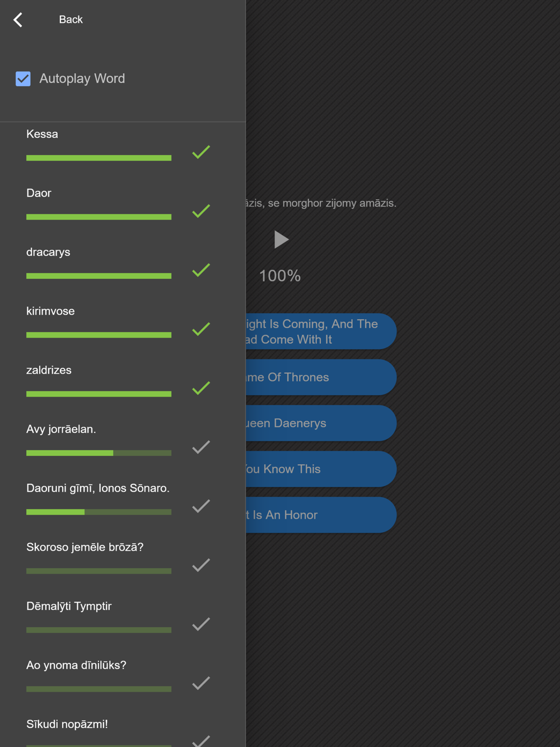Click the gray checkmark beside Avy jorrāelan
The width and height of the screenshot is (560, 747).
click(x=201, y=447)
